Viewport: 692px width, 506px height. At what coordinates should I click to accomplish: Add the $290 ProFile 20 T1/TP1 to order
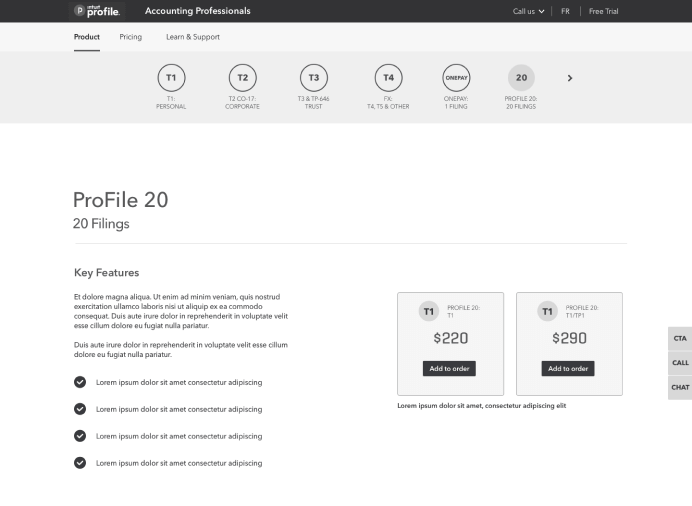(x=568, y=368)
